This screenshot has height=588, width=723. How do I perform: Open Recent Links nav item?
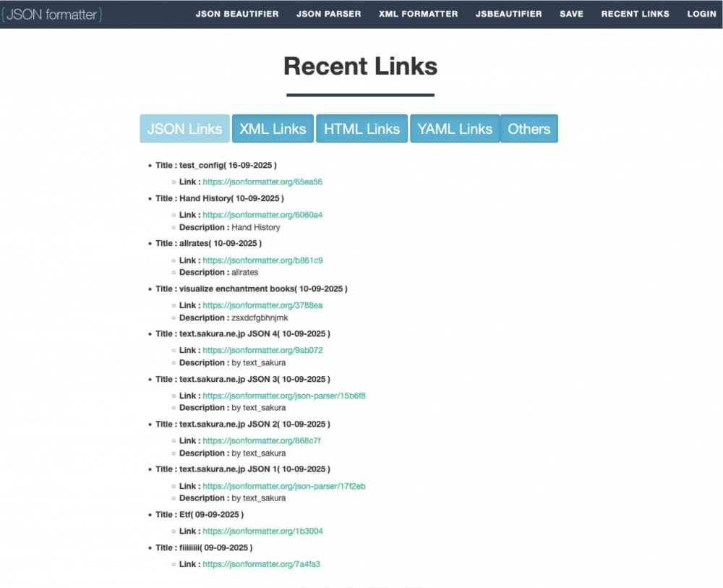pos(635,14)
